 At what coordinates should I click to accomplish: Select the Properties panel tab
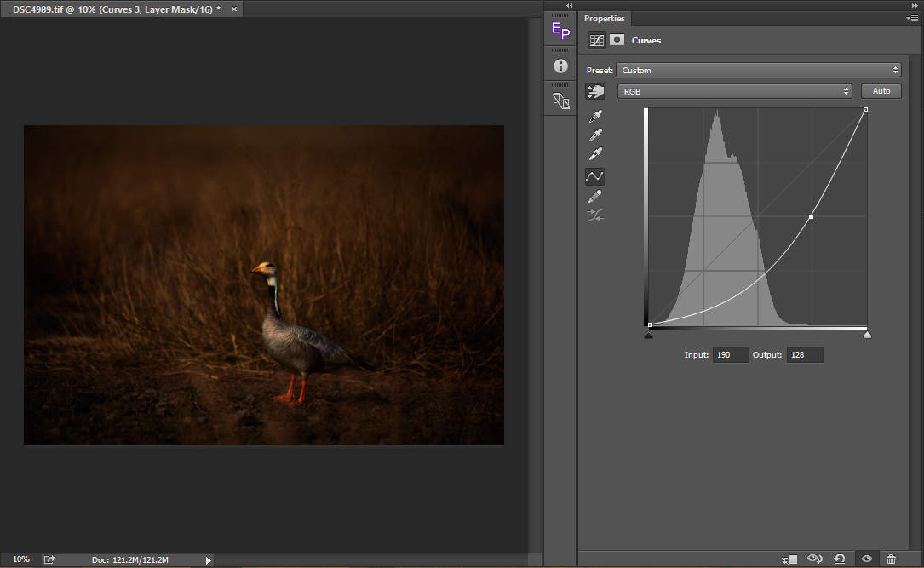pos(604,19)
